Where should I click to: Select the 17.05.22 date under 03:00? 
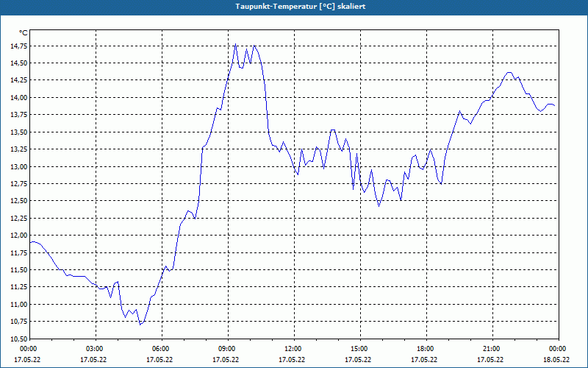93,360
